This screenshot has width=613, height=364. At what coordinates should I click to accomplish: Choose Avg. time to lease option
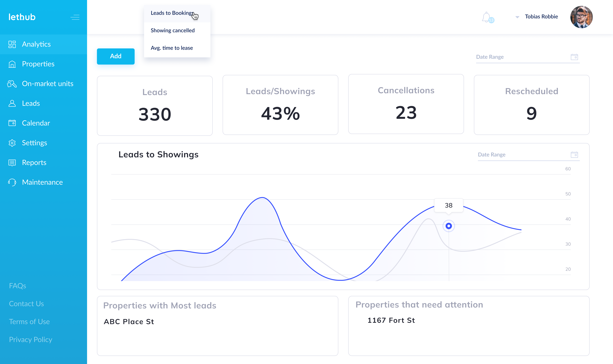172,48
